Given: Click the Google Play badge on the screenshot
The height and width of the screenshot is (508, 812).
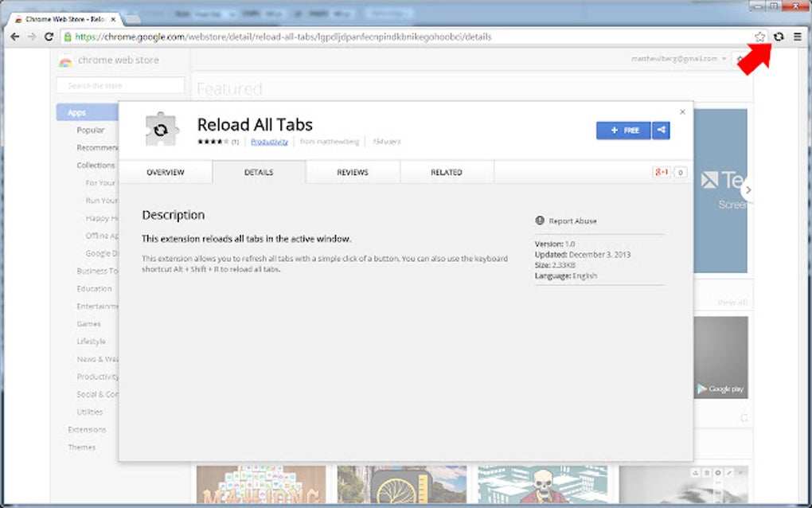Looking at the screenshot, I should point(719,389).
